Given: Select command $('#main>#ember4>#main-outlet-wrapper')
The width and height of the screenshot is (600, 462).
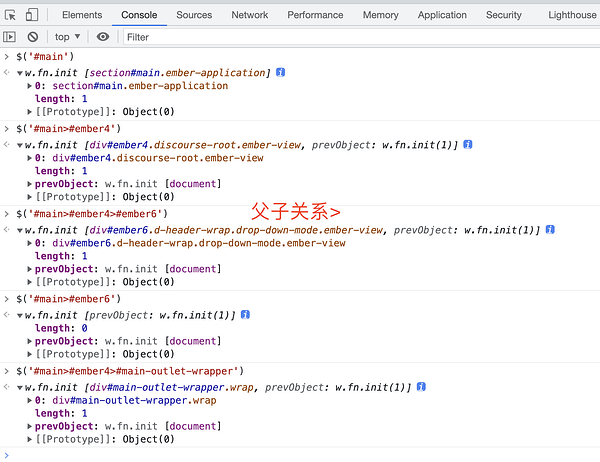Looking at the screenshot, I should coord(130,371).
